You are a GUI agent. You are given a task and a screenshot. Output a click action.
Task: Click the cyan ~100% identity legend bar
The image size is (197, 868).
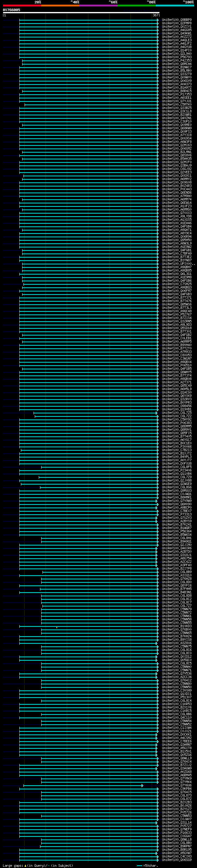[x=175, y=6]
